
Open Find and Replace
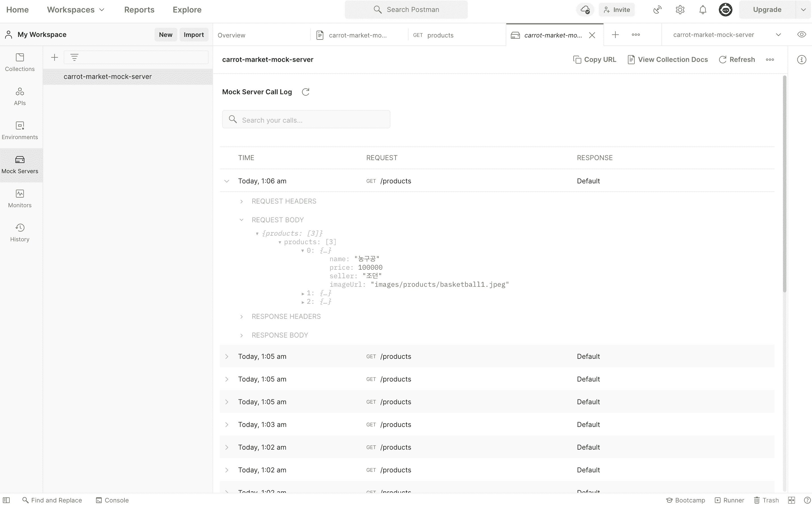(52, 500)
